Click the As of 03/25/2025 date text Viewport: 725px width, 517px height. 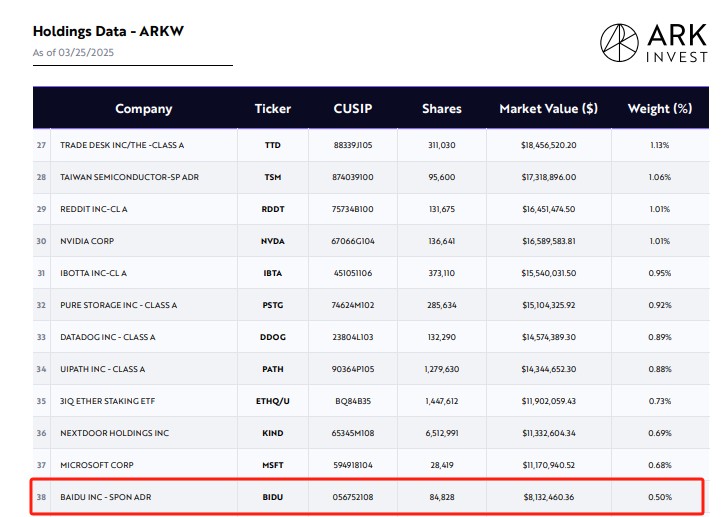73,52
